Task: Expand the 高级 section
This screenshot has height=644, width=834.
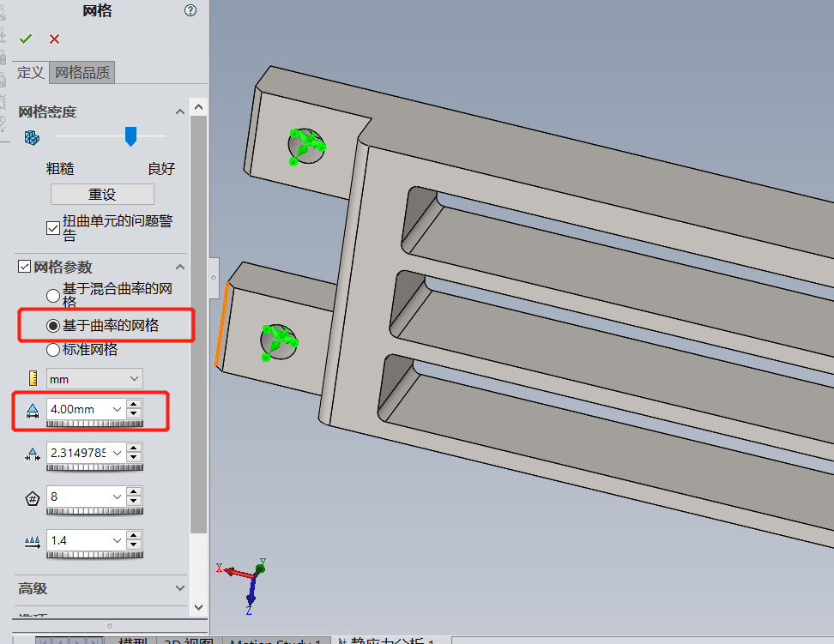Action: coord(180,588)
